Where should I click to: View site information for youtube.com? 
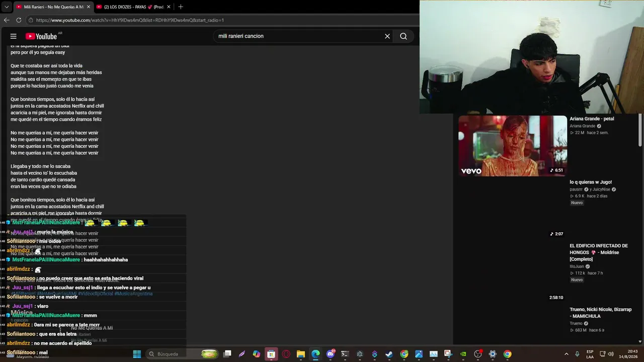click(31, 20)
